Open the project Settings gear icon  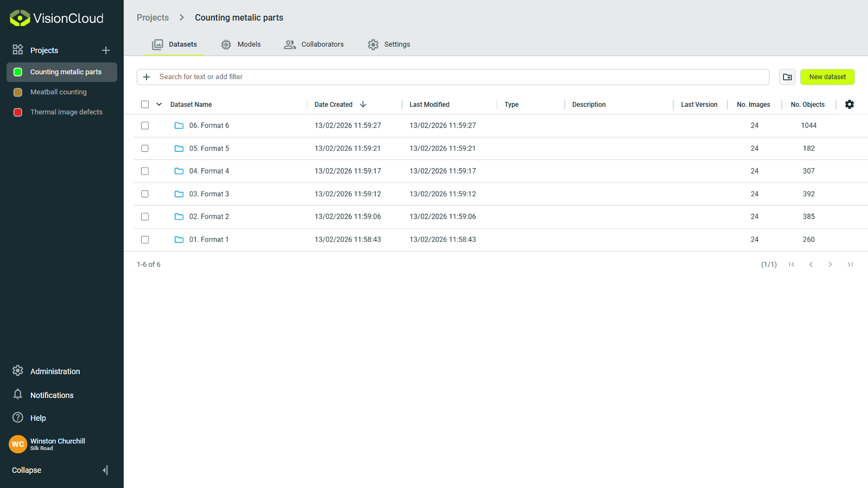(x=373, y=44)
